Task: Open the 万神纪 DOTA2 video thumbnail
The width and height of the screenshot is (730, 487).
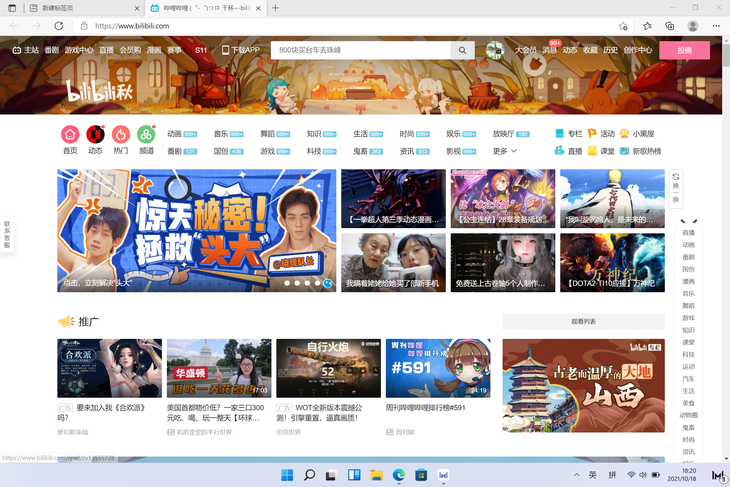Action: coord(612,263)
